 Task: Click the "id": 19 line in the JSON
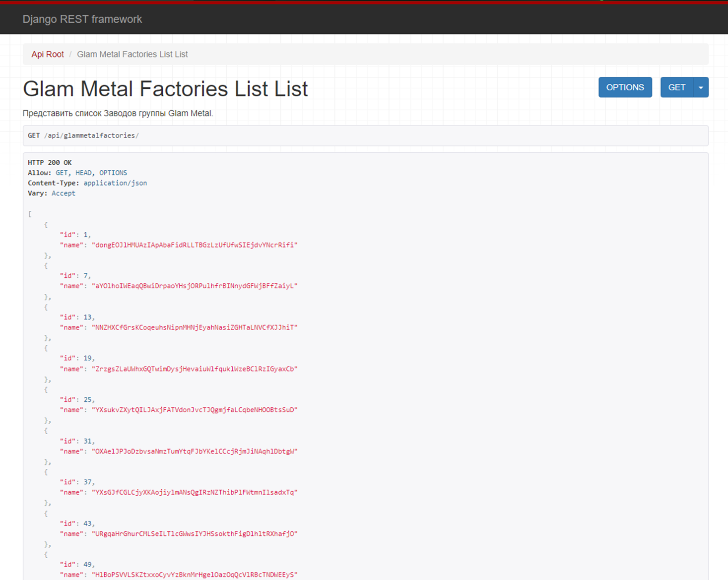point(77,358)
